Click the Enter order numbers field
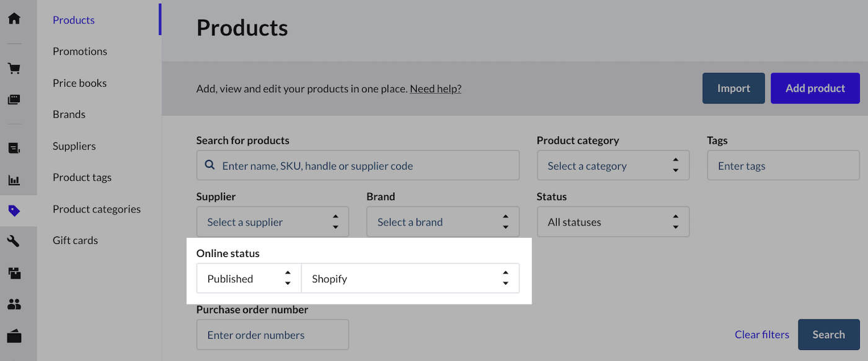 tap(272, 335)
